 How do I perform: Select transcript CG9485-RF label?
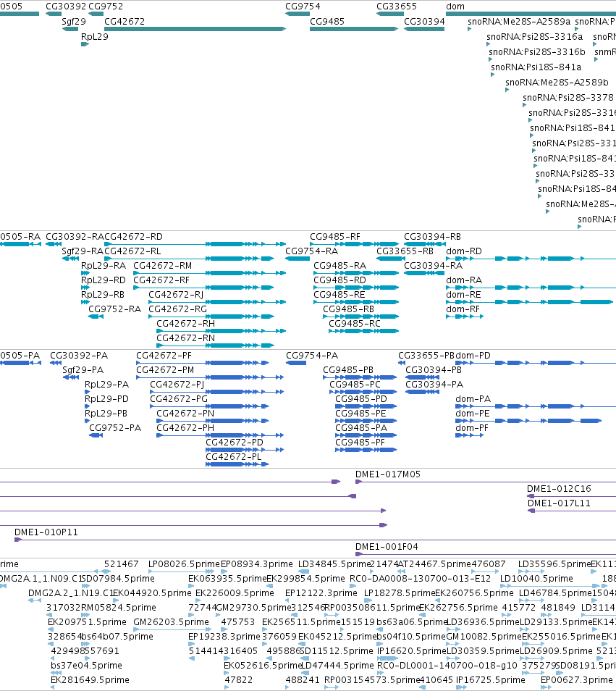coord(335,237)
